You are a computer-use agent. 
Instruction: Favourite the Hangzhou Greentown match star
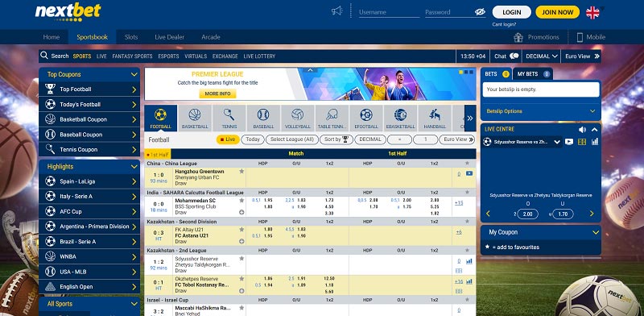click(242, 171)
